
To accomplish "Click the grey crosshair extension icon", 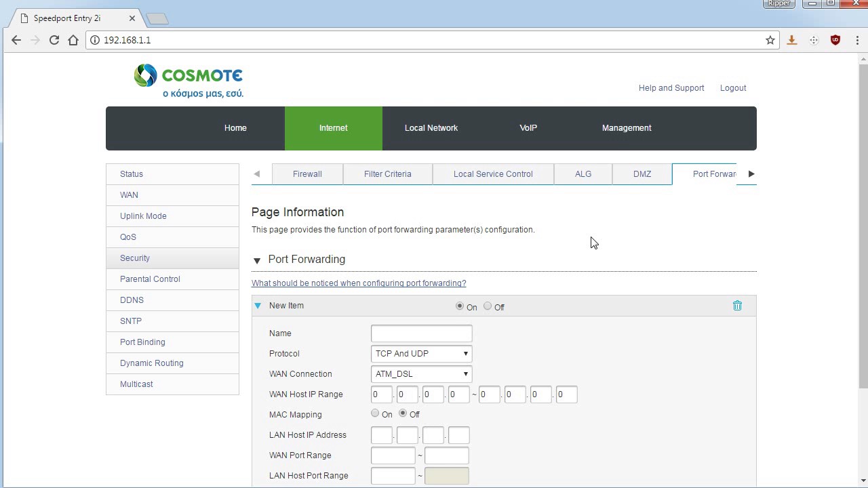I will pos(814,40).
